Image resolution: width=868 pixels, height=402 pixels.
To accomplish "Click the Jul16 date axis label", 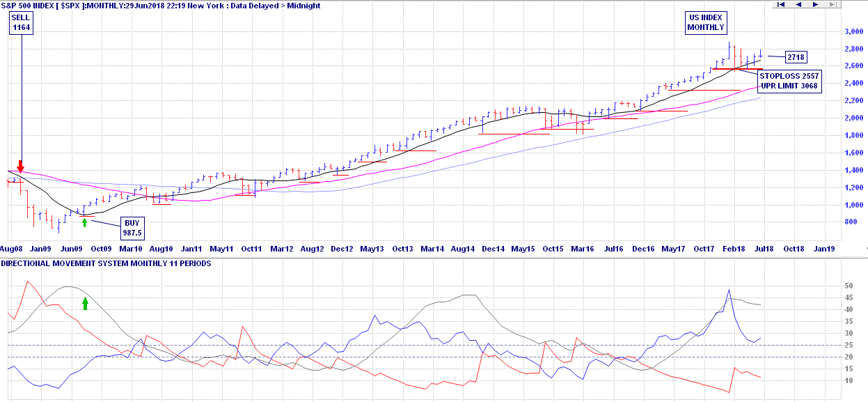I will coord(613,249).
